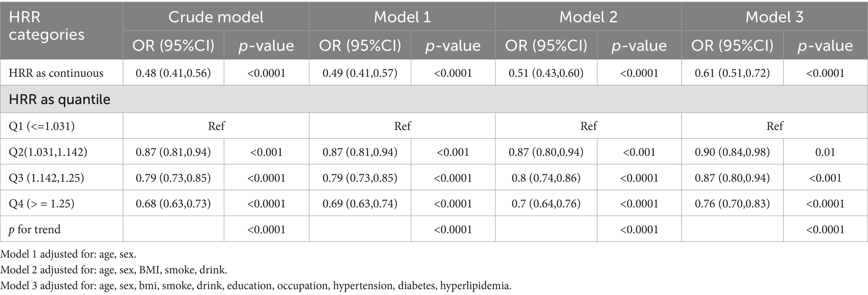Click the HRR as quantile section row
This screenshot has height=295, width=868.
(x=60, y=100)
